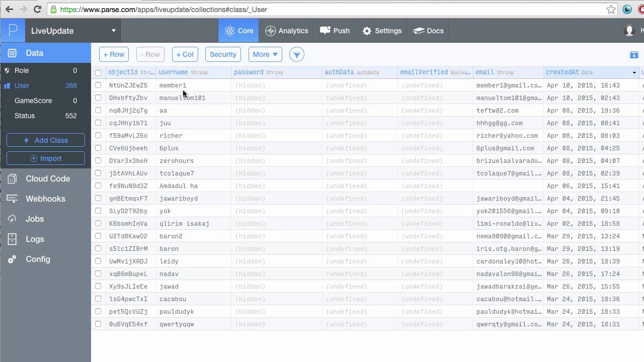Click the User class people icon
The width and height of the screenshot is (644, 362).
coord(7,85)
